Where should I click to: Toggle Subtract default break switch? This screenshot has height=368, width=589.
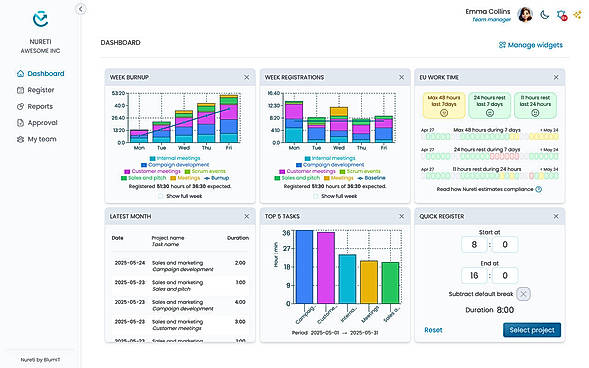(523, 294)
